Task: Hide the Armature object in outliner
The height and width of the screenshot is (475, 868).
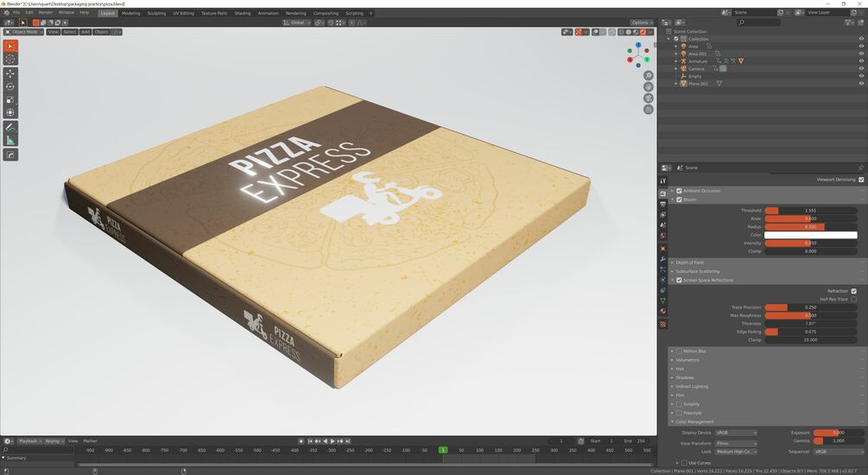Action: click(x=861, y=61)
